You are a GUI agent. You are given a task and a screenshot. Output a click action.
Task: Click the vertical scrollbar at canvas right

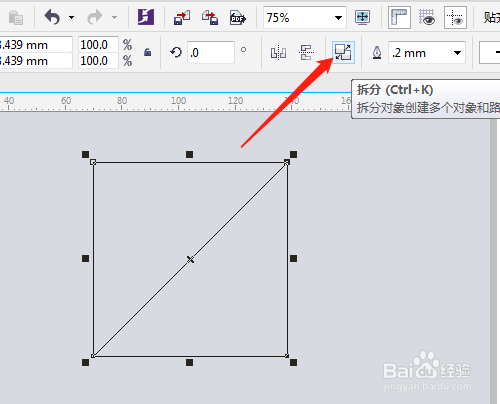click(493, 262)
